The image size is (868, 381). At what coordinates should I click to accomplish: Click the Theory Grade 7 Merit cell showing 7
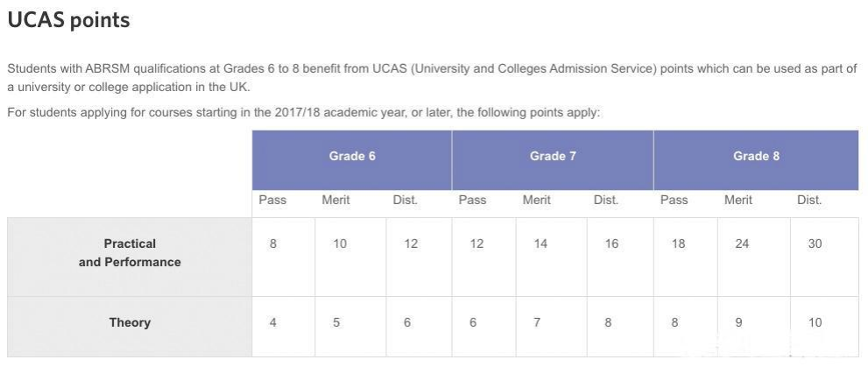pos(537,322)
